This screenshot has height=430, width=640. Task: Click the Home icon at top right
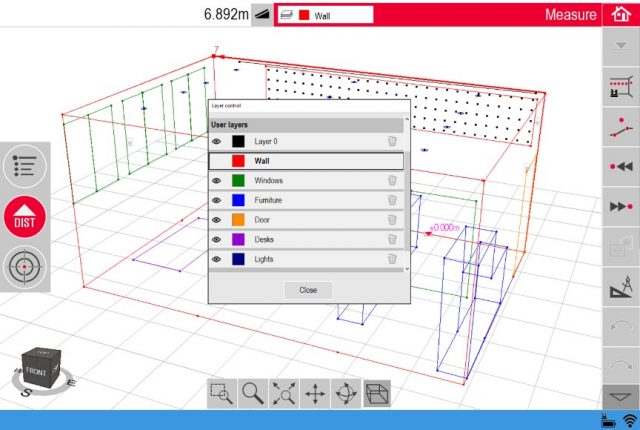click(620, 14)
